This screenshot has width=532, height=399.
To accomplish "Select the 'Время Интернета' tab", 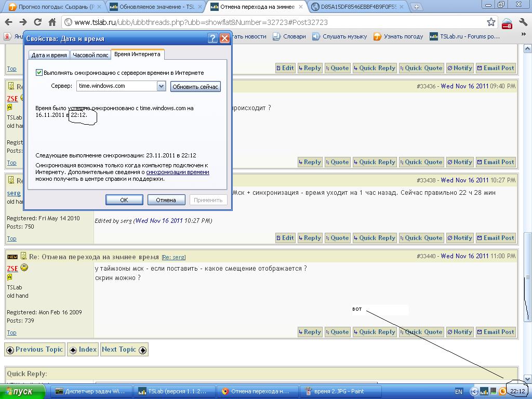I will tap(137, 54).
